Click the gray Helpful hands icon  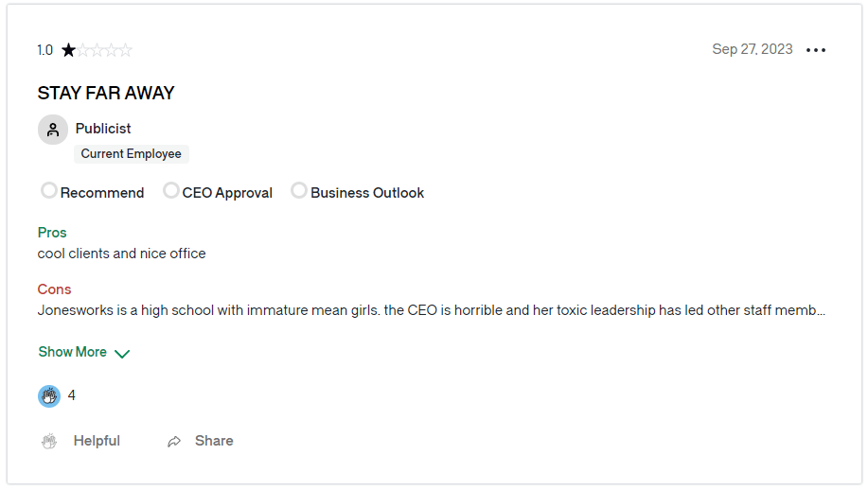tap(49, 442)
